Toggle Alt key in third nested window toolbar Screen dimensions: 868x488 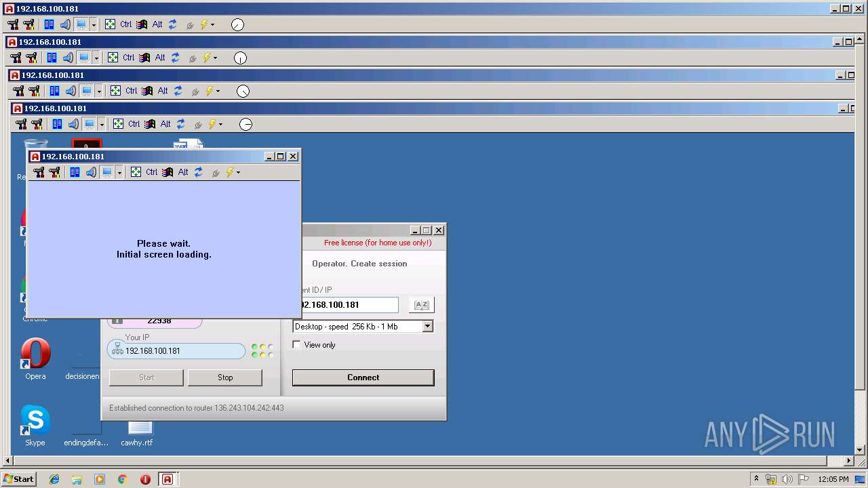pyautogui.click(x=163, y=91)
